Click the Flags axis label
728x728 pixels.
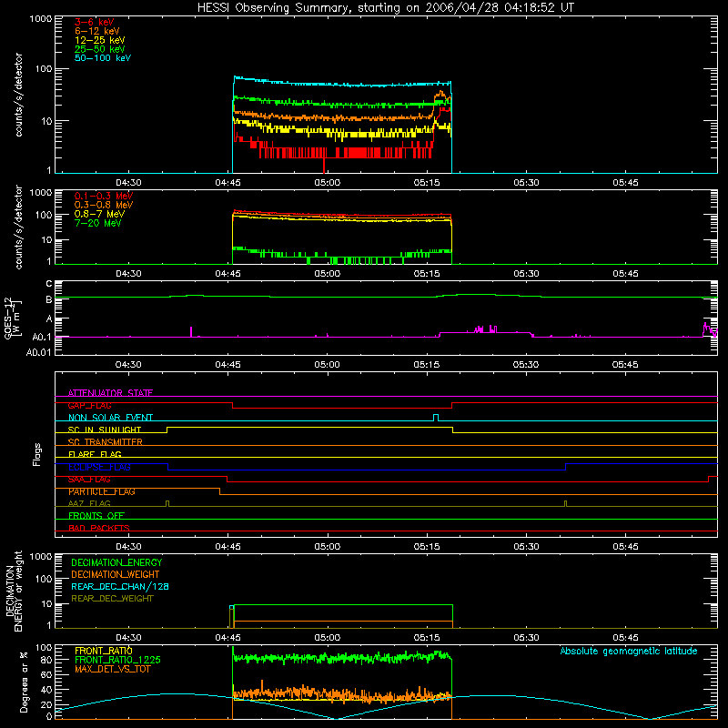(37, 454)
